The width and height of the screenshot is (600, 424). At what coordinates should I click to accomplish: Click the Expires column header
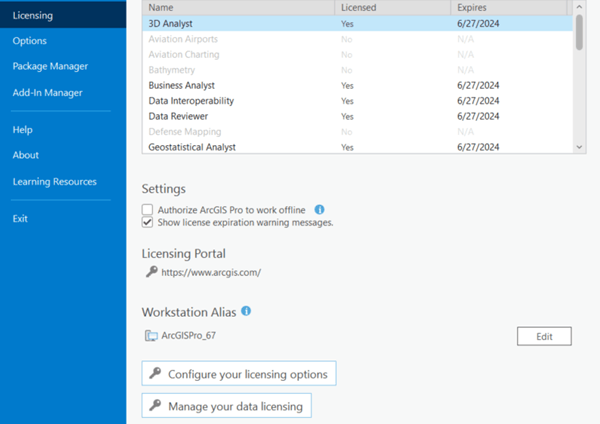[509, 7]
